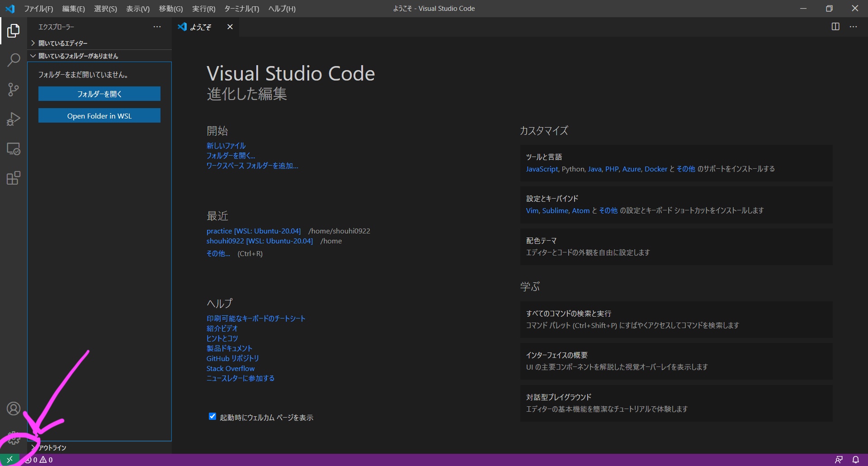Click the Sublime keymap link
This screenshot has height=466, width=868.
(555, 210)
